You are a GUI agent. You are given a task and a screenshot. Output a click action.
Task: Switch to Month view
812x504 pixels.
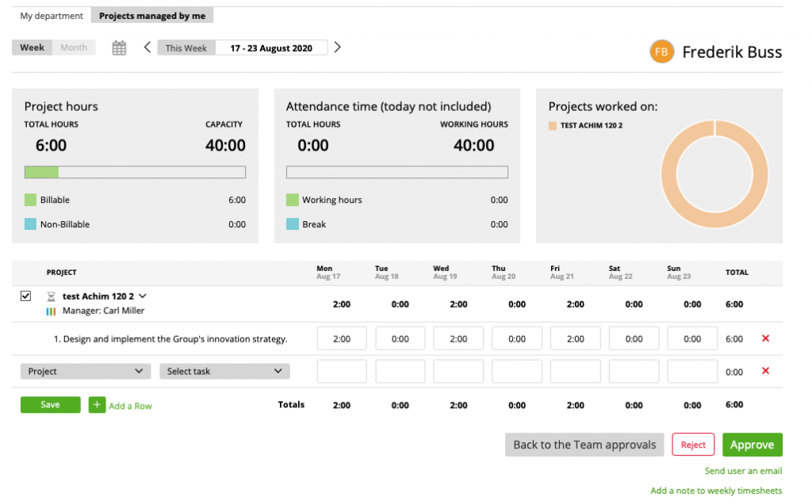tap(74, 47)
